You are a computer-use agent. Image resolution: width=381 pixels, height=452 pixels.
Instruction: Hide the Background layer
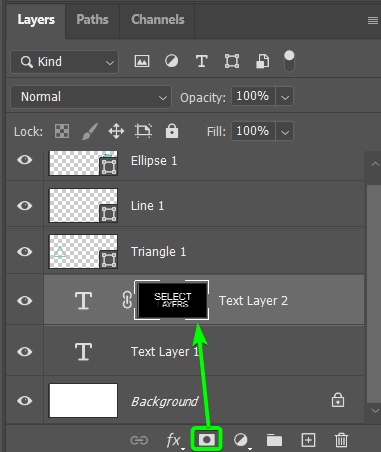(25, 400)
